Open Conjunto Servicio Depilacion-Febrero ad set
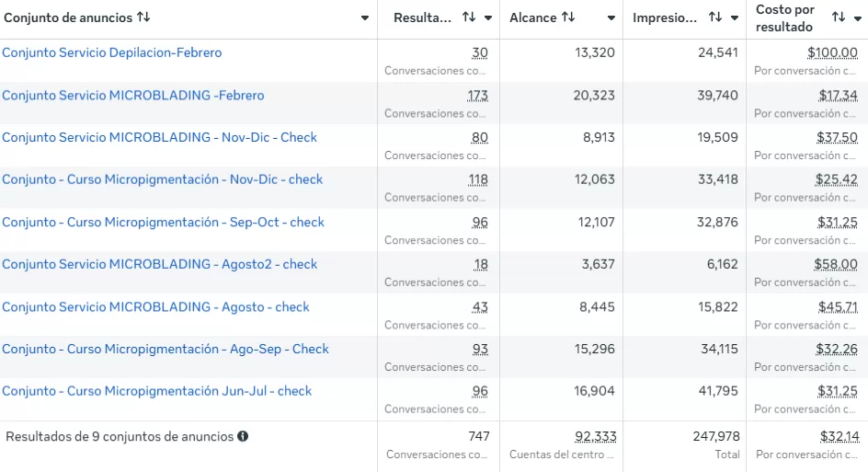868x472 pixels. (111, 52)
